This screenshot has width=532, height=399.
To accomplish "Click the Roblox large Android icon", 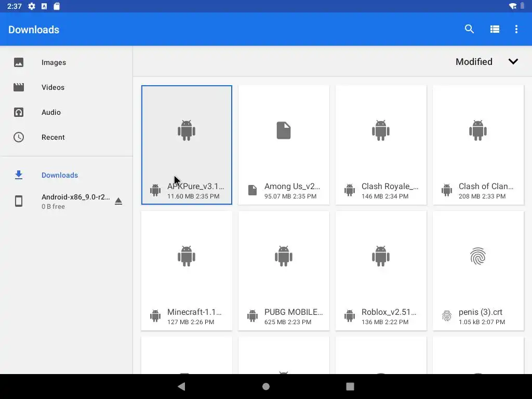I will pos(381,256).
